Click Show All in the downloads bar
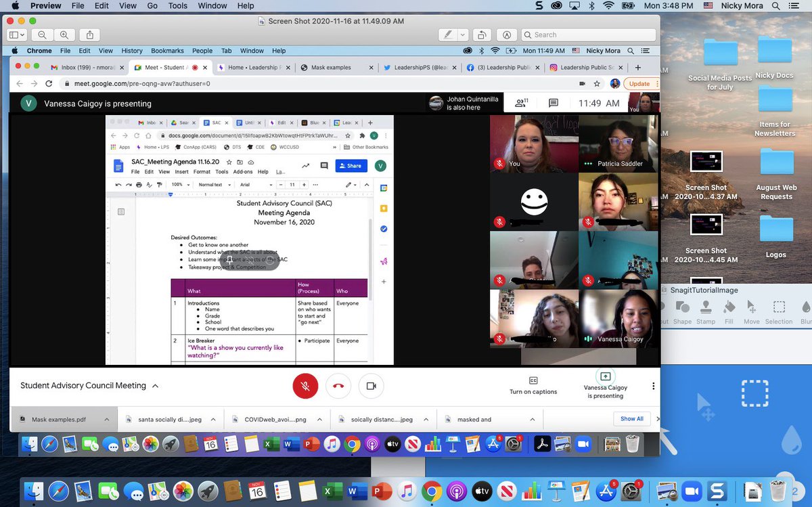The image size is (812, 507). [x=632, y=419]
